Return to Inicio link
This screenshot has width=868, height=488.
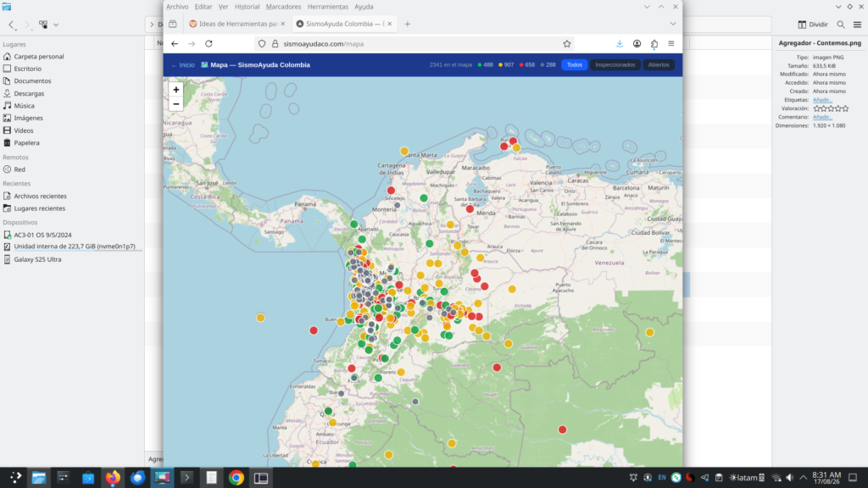click(x=183, y=64)
